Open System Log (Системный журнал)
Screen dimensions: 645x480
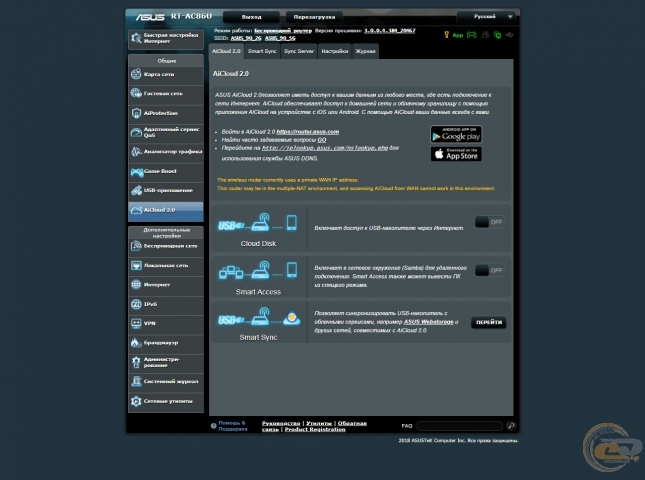(165, 381)
